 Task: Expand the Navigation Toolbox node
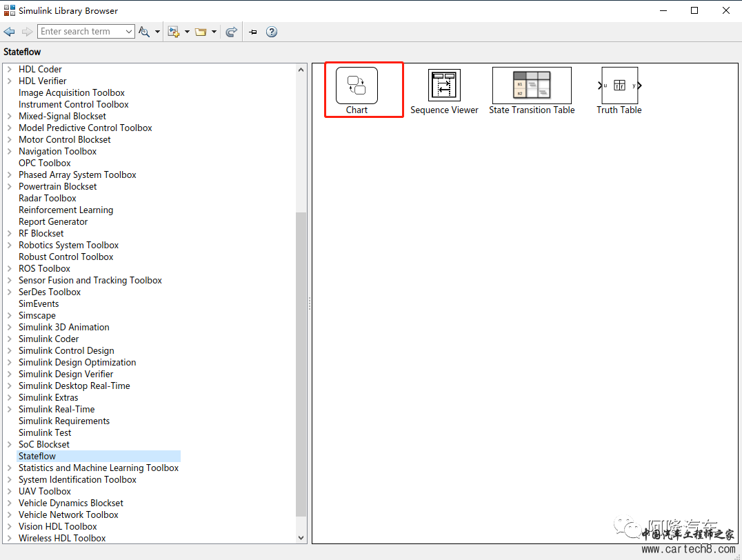pos(10,152)
